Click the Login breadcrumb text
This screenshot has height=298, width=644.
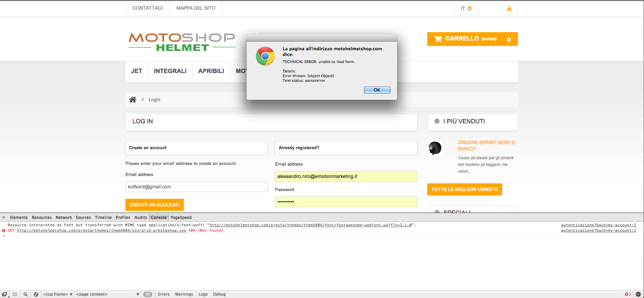[154, 100]
